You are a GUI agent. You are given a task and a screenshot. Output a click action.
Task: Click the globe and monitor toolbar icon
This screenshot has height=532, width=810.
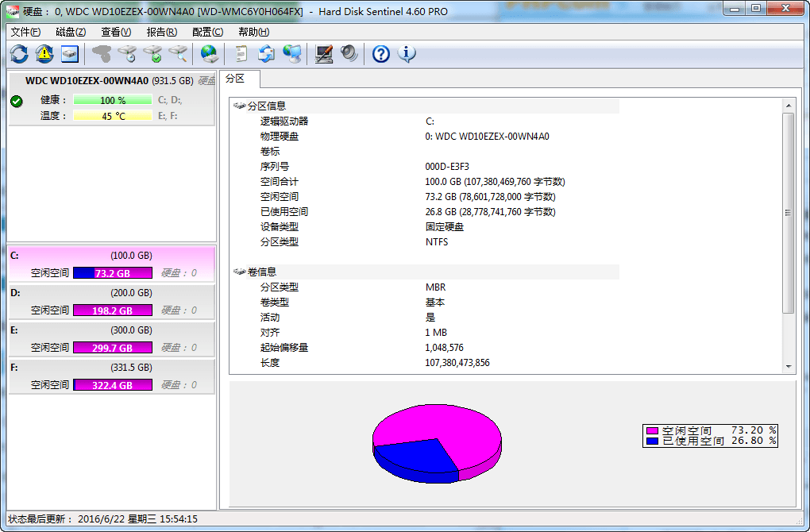[x=292, y=54]
